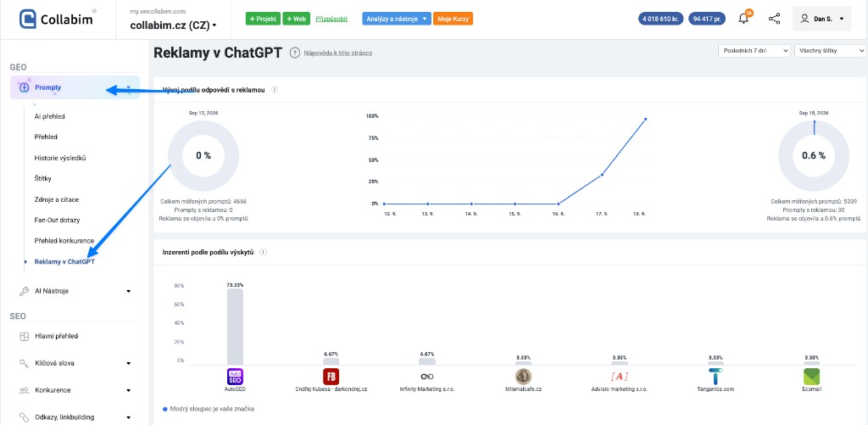The height and width of the screenshot is (425, 868).
Task: Click the share icon in header
Action: coord(775,19)
